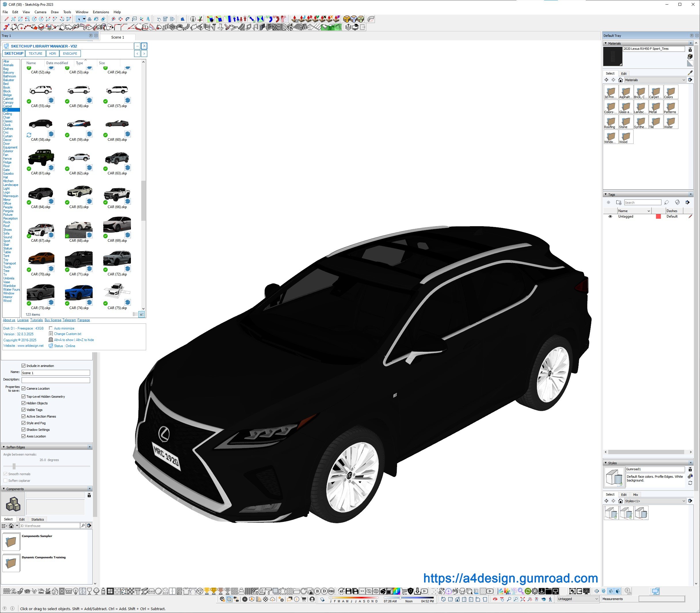Click the Add Tag plus icon
700x613 pixels.
(x=608, y=203)
